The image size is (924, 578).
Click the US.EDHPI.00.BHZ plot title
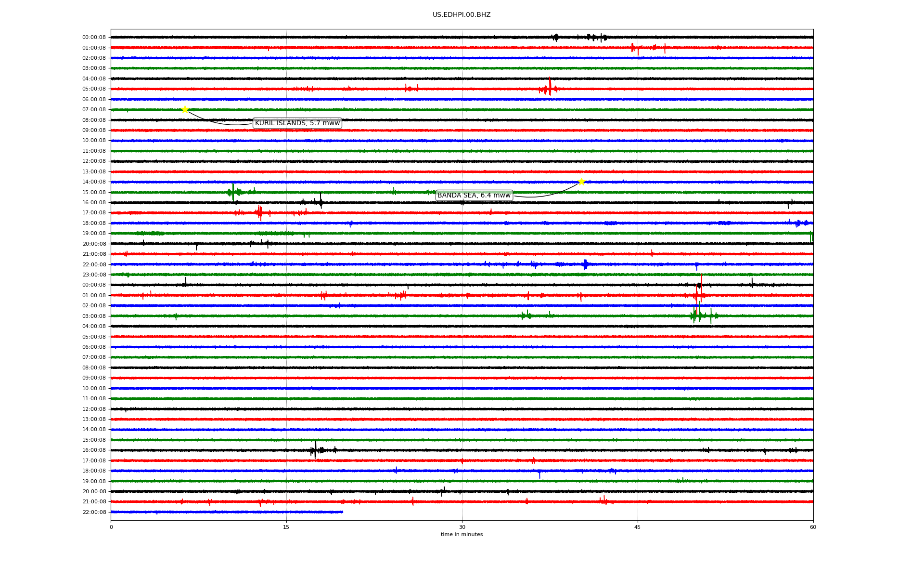click(x=461, y=15)
